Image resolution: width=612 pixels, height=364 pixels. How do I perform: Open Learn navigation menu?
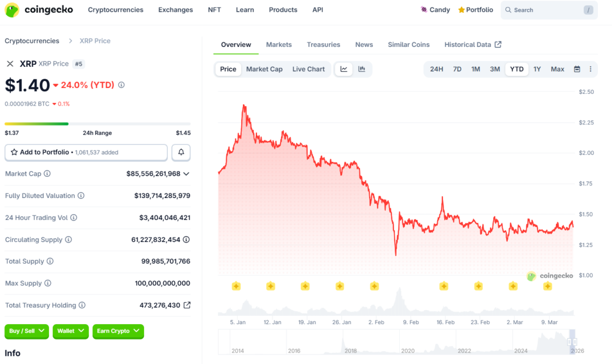244,10
